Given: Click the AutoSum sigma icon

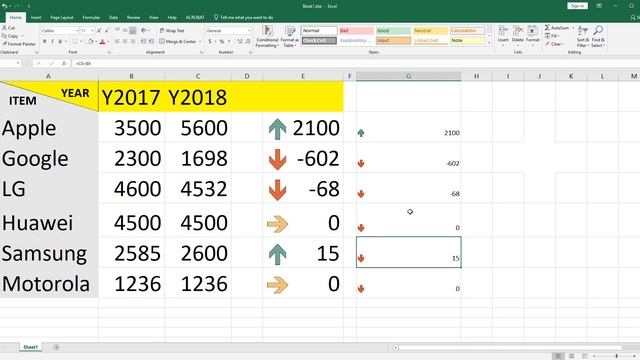Looking at the screenshot, I should [x=547, y=28].
